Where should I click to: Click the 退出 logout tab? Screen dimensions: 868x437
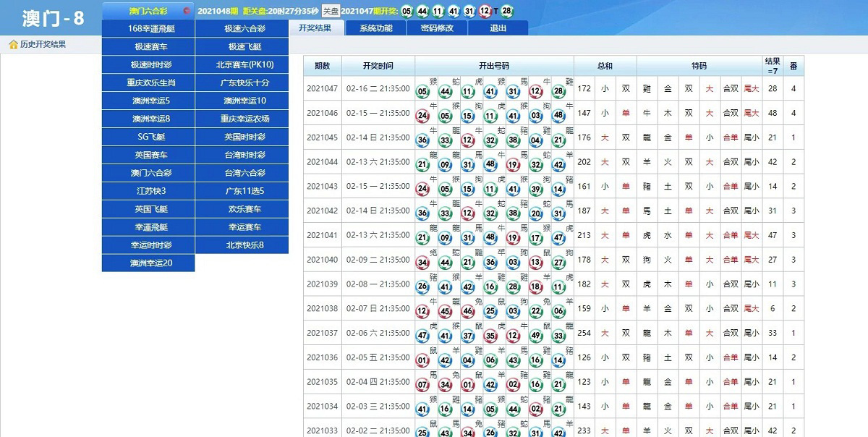coord(498,28)
